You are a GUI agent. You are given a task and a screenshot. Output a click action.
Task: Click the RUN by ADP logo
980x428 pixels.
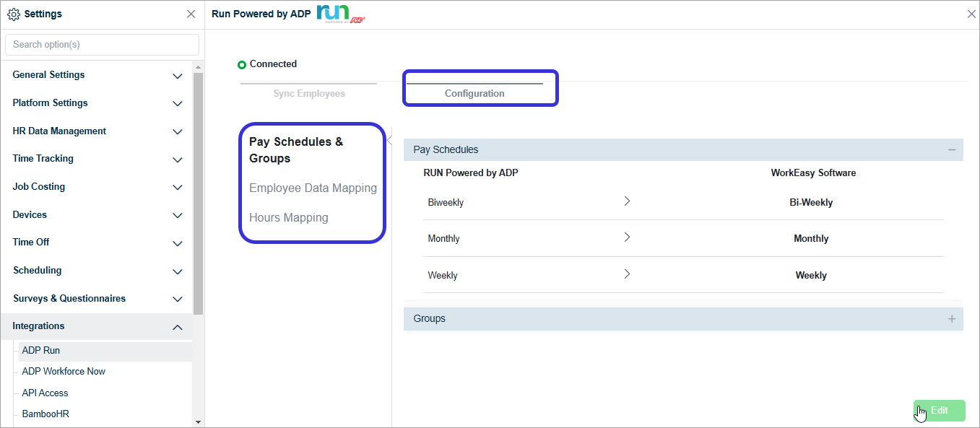(340, 14)
